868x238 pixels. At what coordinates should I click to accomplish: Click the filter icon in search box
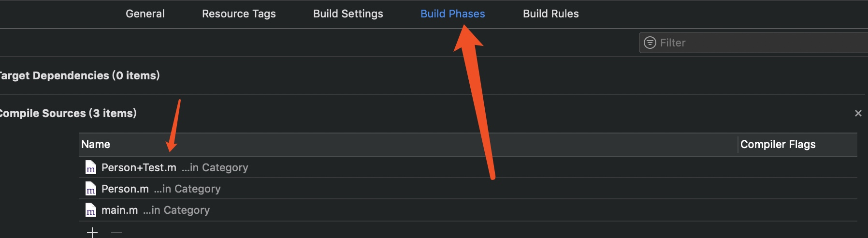[x=650, y=43]
